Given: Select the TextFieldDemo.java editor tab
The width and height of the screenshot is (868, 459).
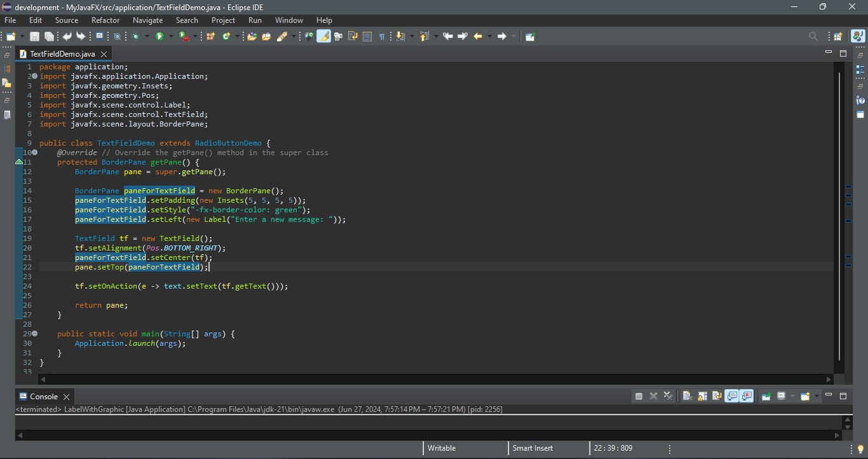Looking at the screenshot, I should tap(62, 54).
